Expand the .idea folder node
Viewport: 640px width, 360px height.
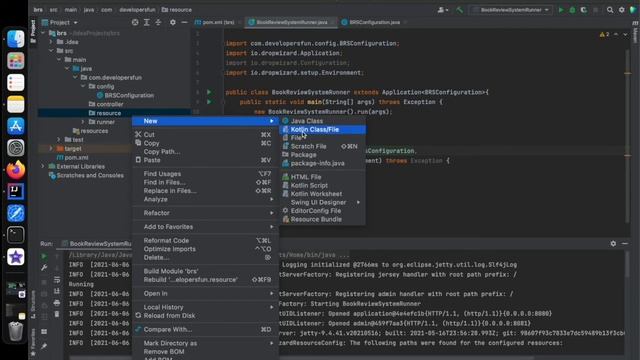(x=51, y=42)
